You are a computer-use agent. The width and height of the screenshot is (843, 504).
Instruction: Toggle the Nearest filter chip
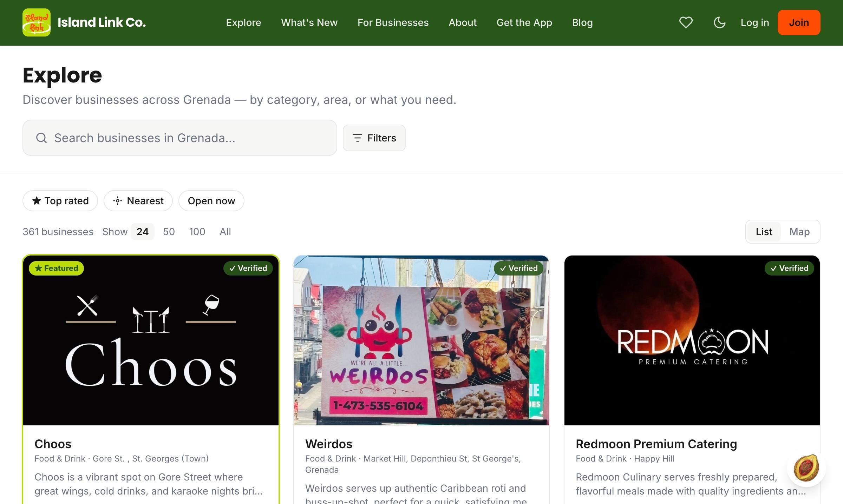click(x=138, y=201)
